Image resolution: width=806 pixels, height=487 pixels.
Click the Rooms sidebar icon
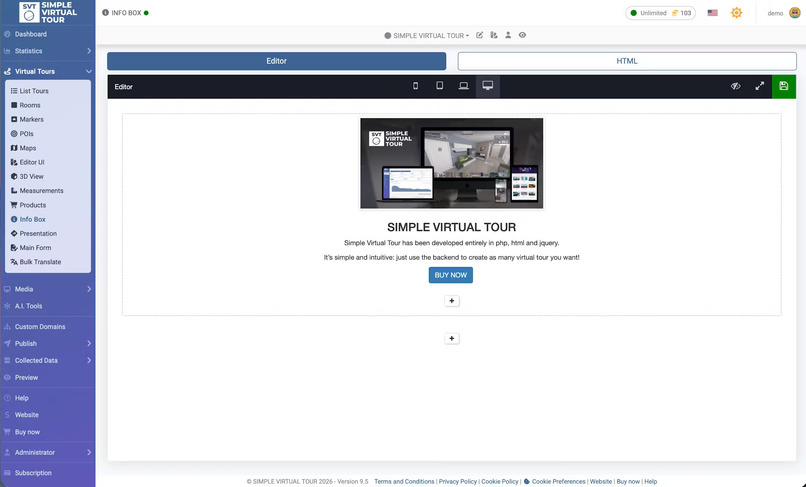(14, 105)
